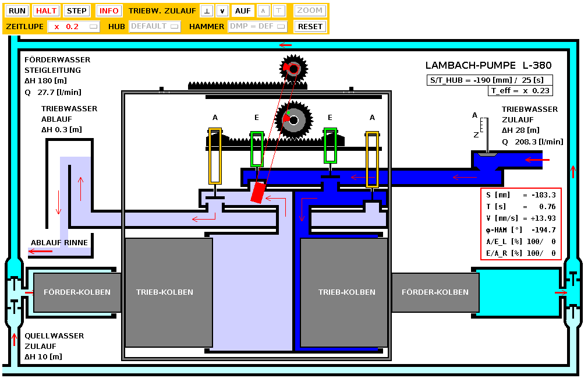
Task: Raise the Triebwasser inlet with the ∧ button
Action: 263,11
